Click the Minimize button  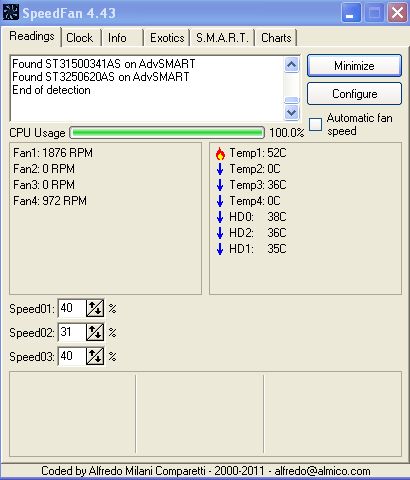pos(354,66)
